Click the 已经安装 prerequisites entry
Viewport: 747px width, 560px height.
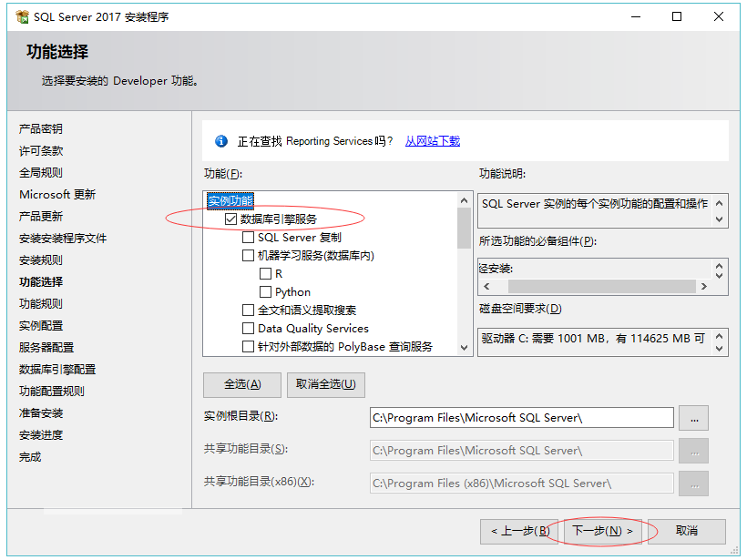pos(496,269)
